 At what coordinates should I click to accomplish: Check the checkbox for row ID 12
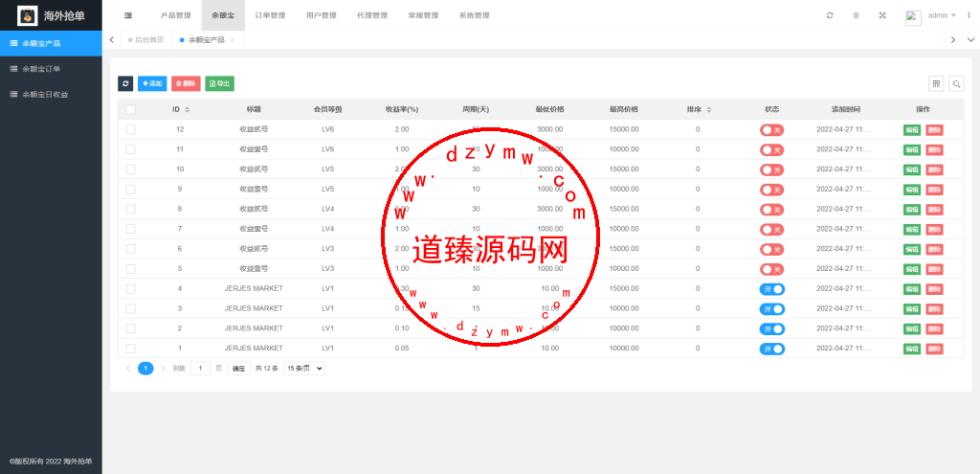tap(130, 129)
